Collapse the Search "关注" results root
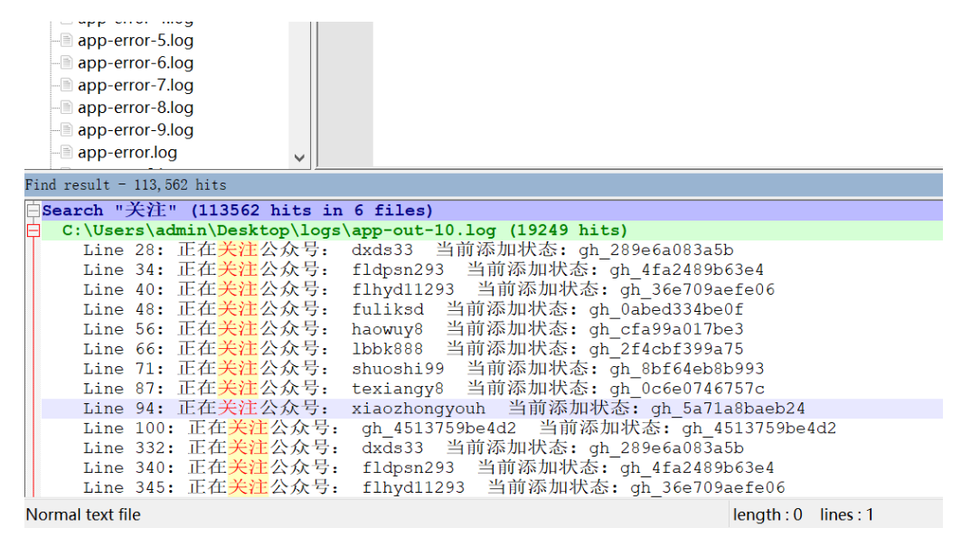This screenshot has width=980, height=556. click(x=33, y=211)
